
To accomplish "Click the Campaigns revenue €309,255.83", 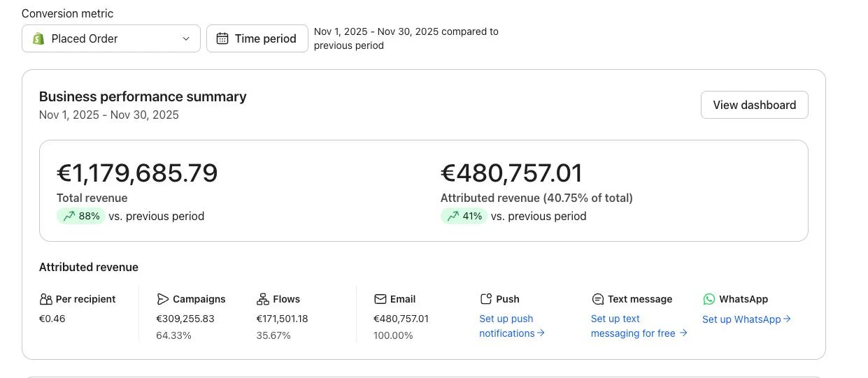I will [x=185, y=319].
